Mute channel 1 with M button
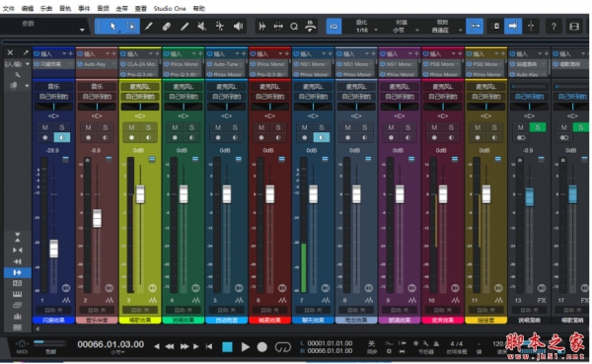 pyautogui.click(x=45, y=127)
